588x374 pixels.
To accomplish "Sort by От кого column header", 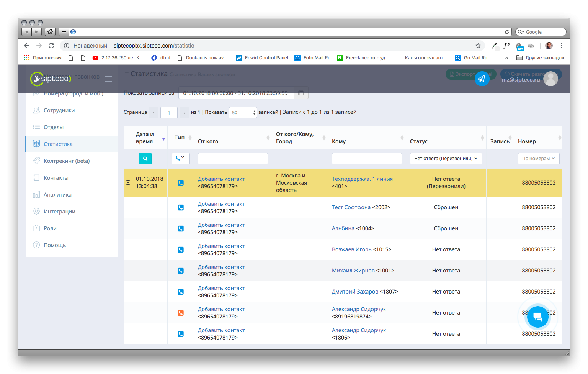I will click(x=232, y=138).
